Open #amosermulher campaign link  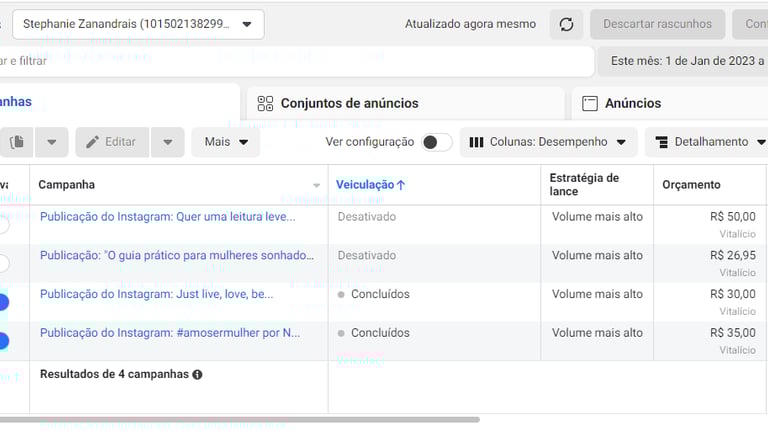tap(170, 333)
